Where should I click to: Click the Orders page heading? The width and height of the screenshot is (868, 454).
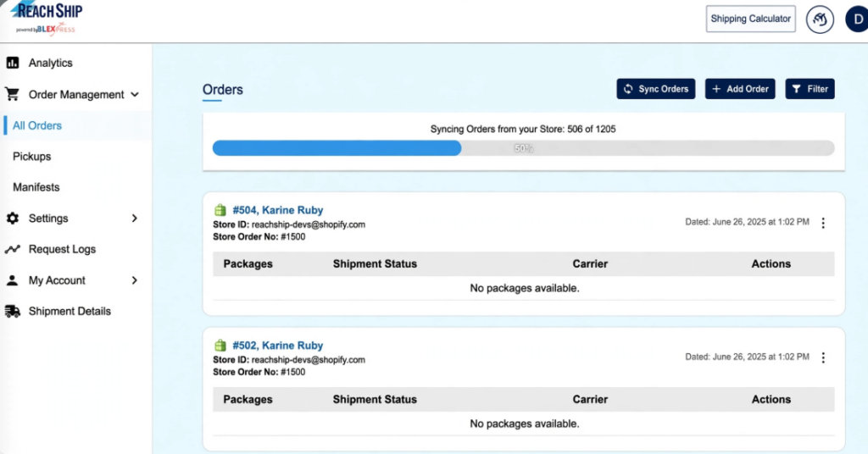[223, 90]
